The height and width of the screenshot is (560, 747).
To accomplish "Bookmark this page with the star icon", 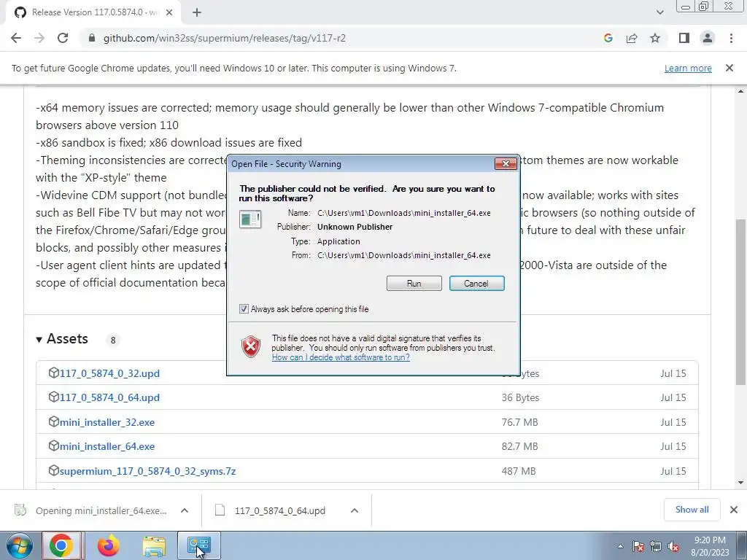I will pyautogui.click(x=655, y=38).
